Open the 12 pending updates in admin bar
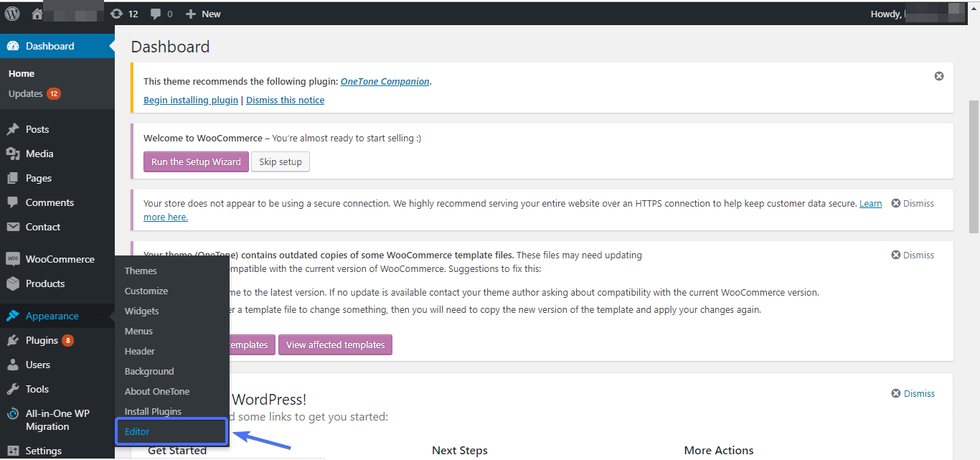 click(124, 14)
